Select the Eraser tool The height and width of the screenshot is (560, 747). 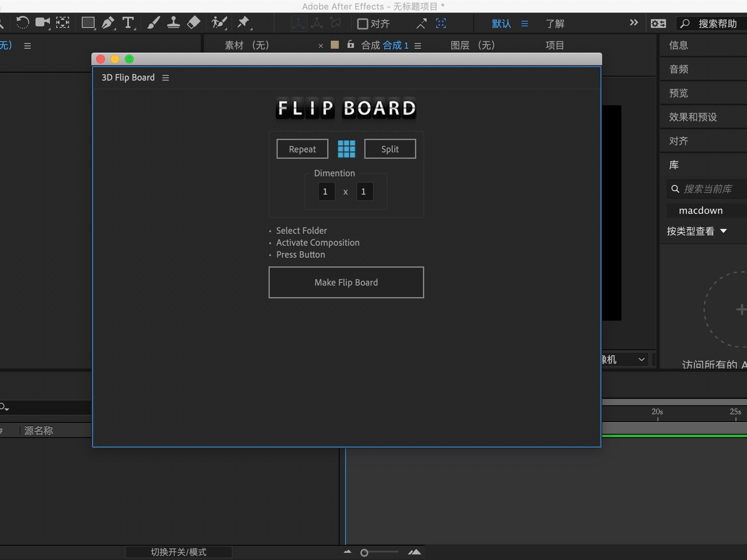[193, 23]
